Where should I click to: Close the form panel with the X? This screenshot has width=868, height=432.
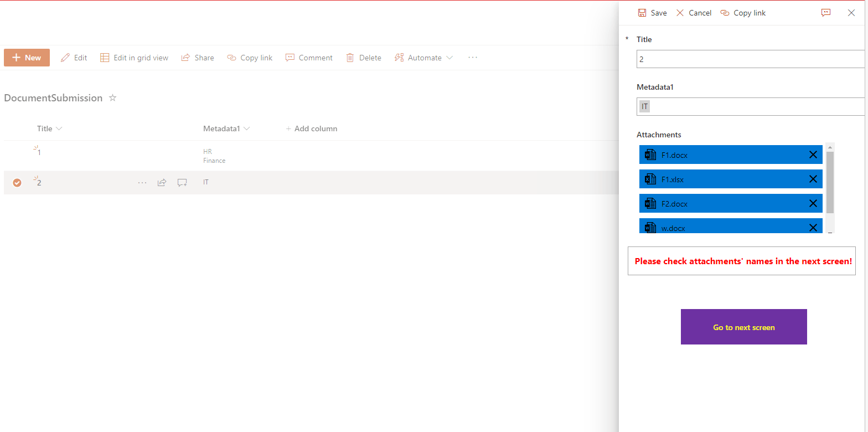click(x=851, y=13)
